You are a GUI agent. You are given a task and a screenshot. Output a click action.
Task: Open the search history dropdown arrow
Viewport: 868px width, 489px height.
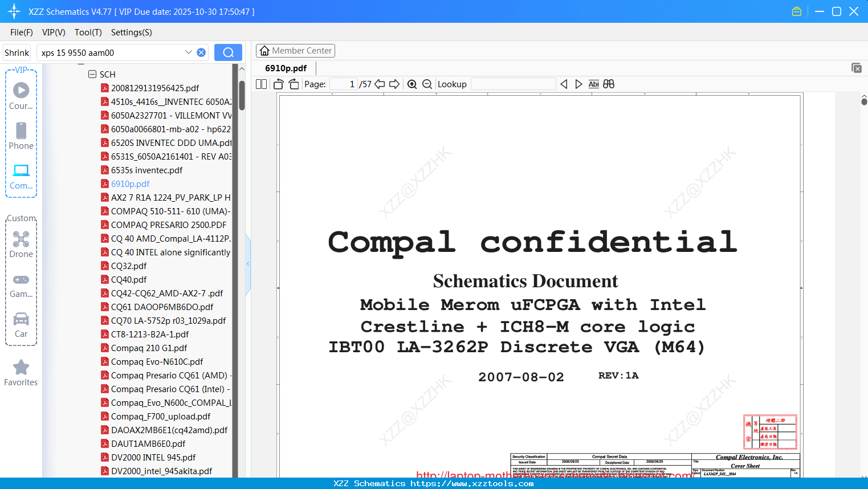(189, 52)
